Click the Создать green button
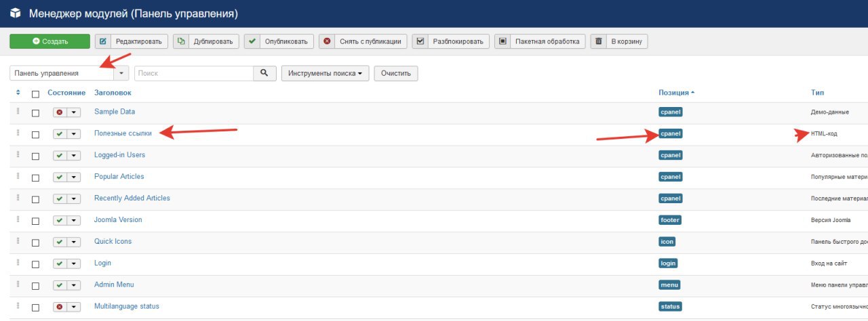The height and width of the screenshot is (321, 868). pyautogui.click(x=50, y=41)
